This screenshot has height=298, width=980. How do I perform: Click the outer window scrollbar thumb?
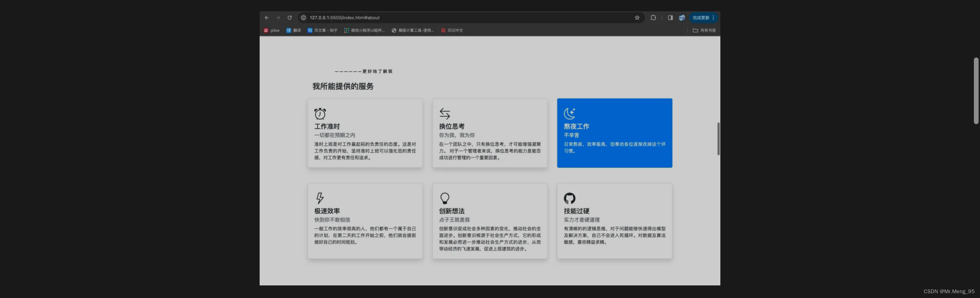(x=976, y=91)
